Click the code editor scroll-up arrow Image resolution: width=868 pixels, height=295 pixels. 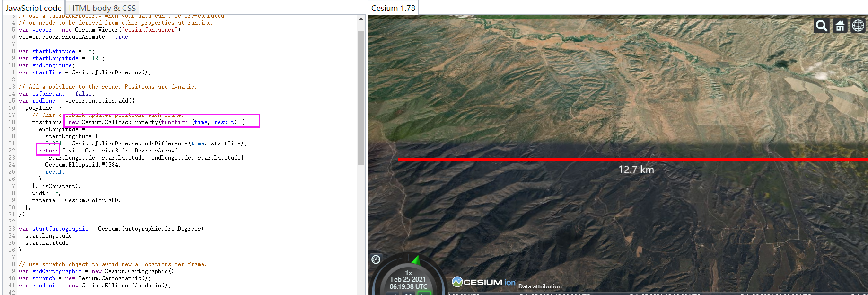(361, 19)
